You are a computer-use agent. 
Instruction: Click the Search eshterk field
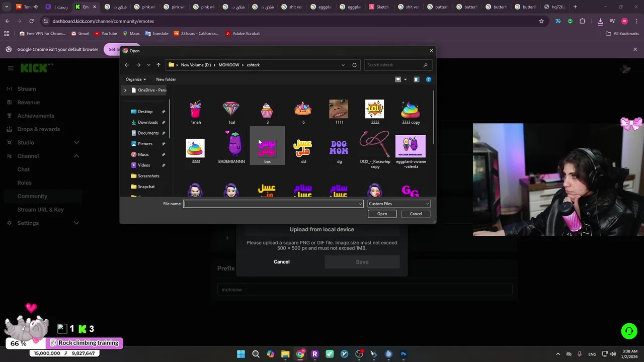click(397, 65)
